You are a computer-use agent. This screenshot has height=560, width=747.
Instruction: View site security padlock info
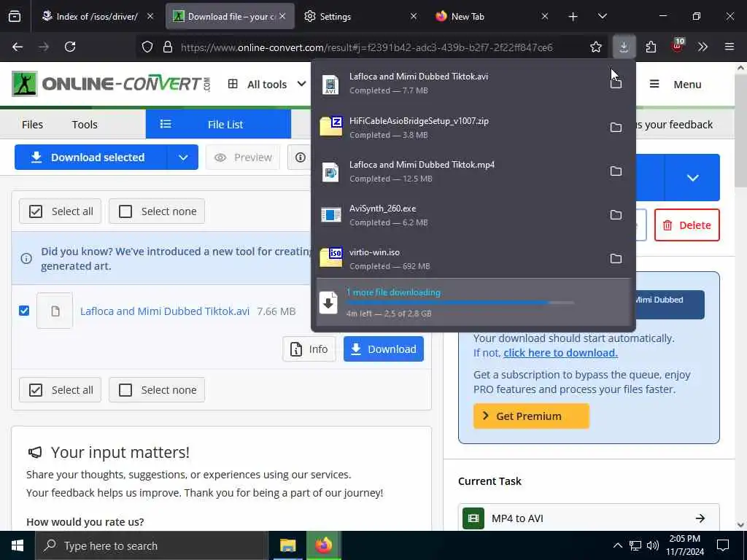click(x=167, y=47)
